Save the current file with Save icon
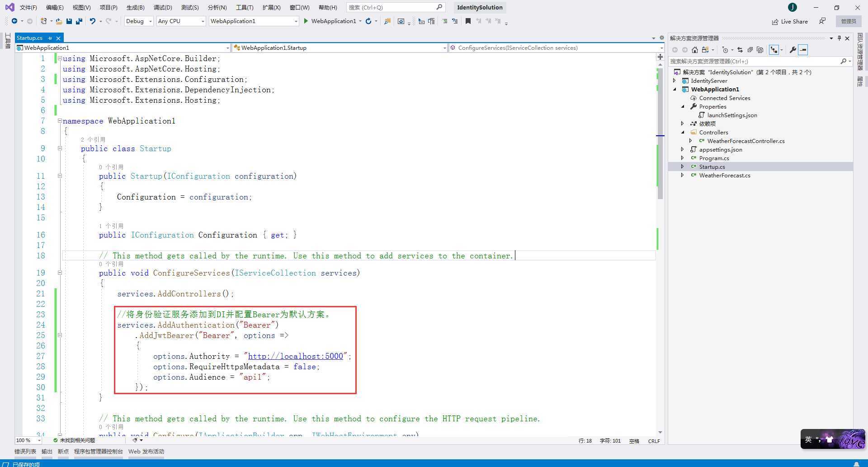The image size is (868, 467). (x=69, y=21)
